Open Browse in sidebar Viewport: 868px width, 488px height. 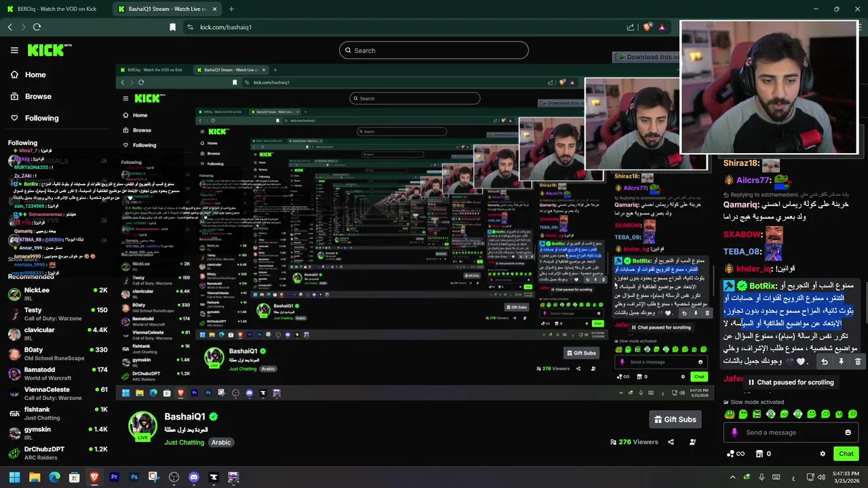point(31,96)
